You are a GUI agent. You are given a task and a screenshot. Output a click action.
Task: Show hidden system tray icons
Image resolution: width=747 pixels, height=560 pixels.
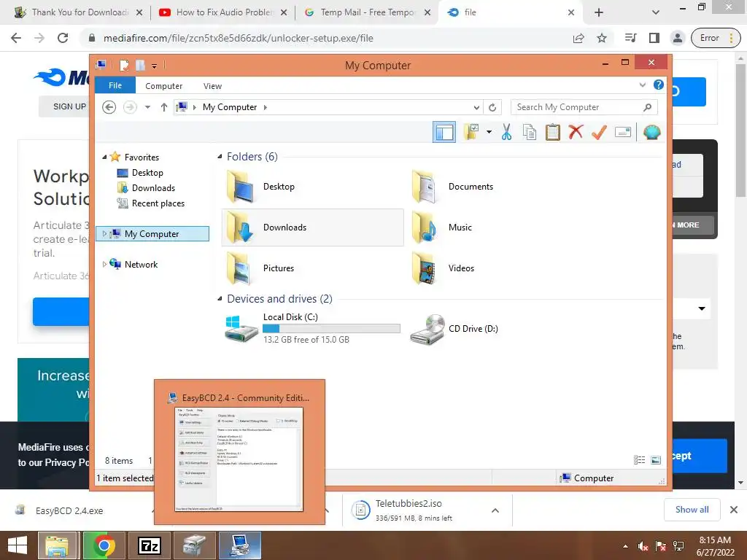pyautogui.click(x=625, y=546)
